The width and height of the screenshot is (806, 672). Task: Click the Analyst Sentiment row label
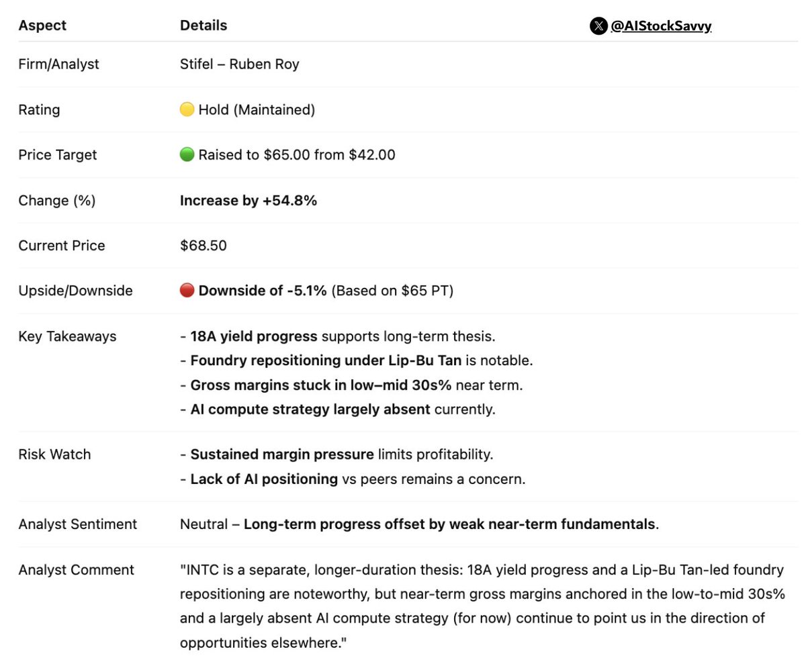coord(78,524)
